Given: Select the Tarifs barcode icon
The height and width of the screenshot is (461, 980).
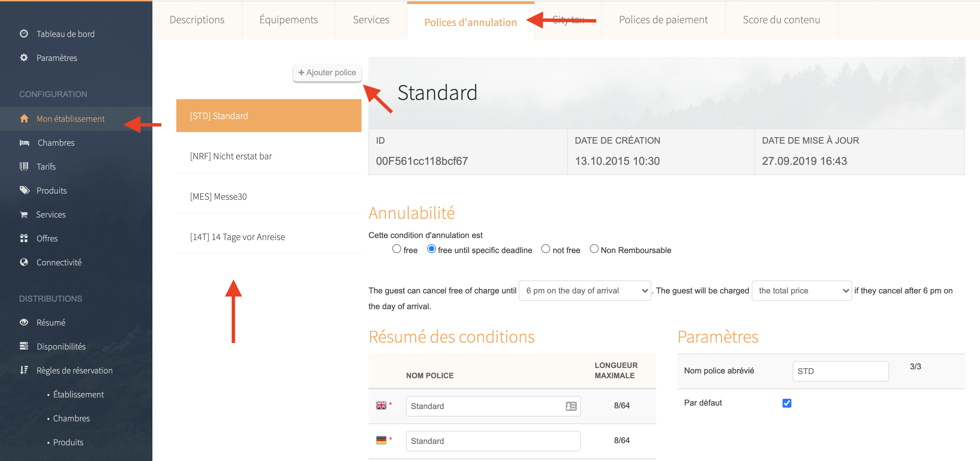Looking at the screenshot, I should pyautogui.click(x=24, y=166).
